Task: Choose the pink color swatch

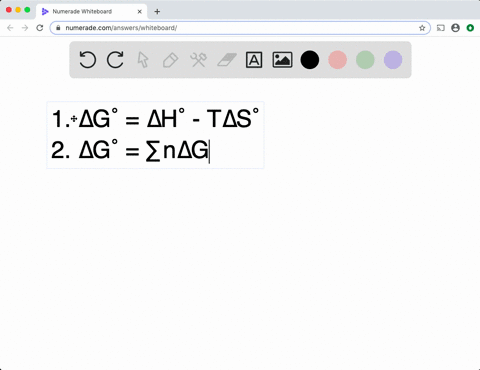Action: [x=338, y=60]
